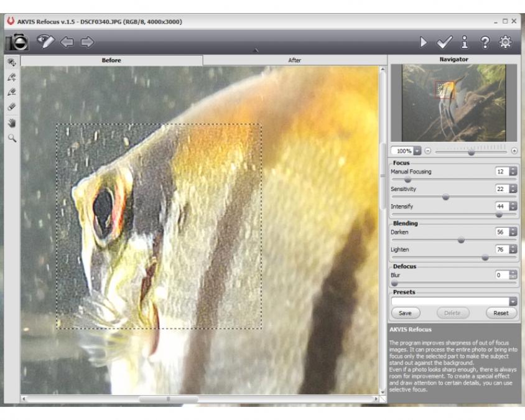Redo with the right arrow icon
The image size is (525, 420).
point(87,42)
